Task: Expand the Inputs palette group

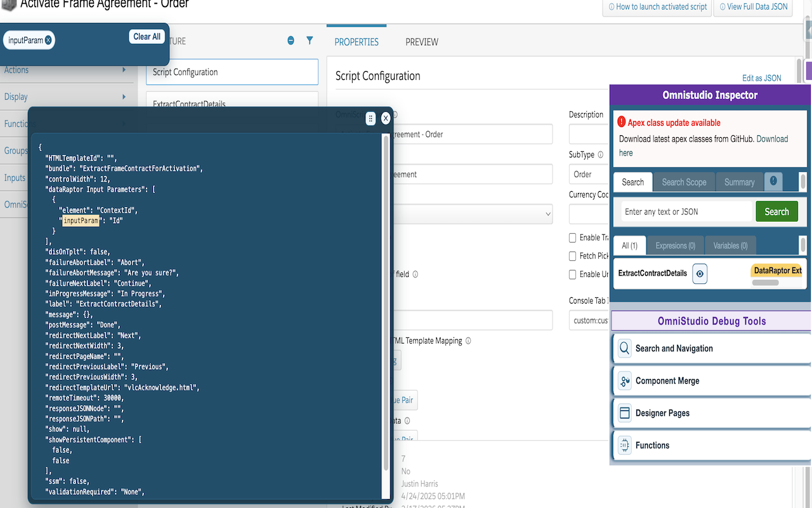Action: click(14, 178)
